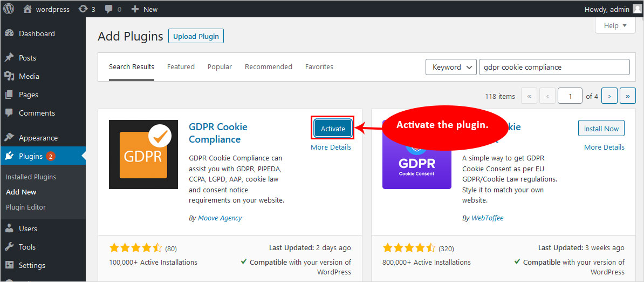Go to the next page of results
This screenshot has width=644, height=282.
click(x=609, y=96)
